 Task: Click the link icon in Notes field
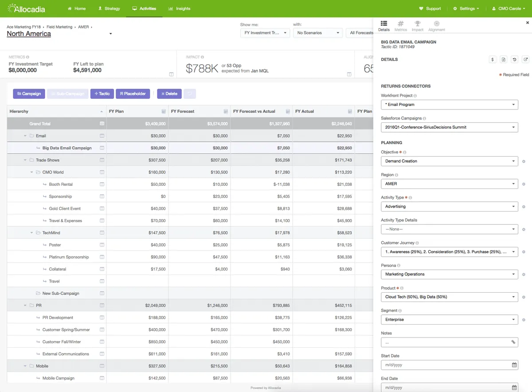coord(513,342)
